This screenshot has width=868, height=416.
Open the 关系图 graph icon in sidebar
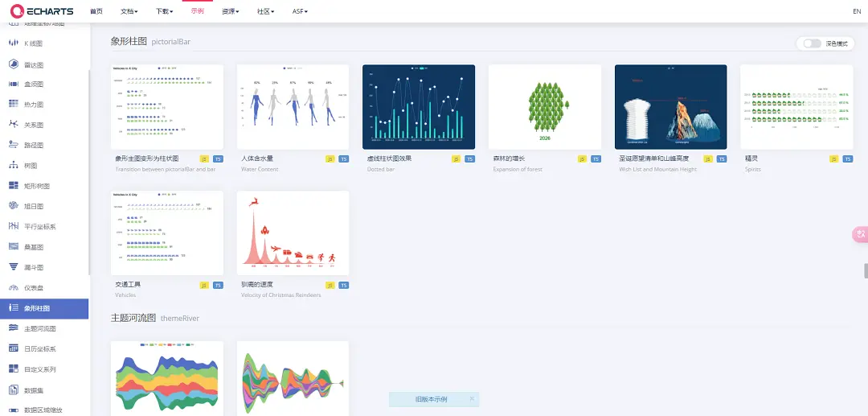pyautogui.click(x=14, y=125)
